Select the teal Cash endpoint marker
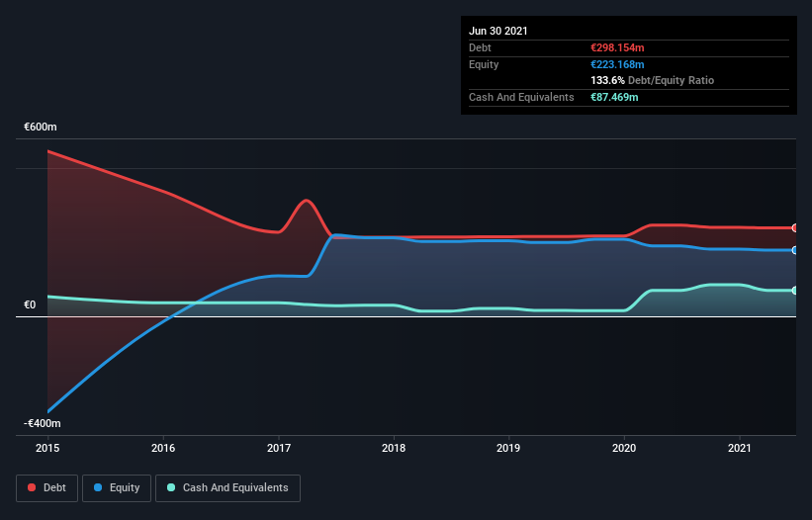The width and height of the screenshot is (812, 520). (795, 291)
